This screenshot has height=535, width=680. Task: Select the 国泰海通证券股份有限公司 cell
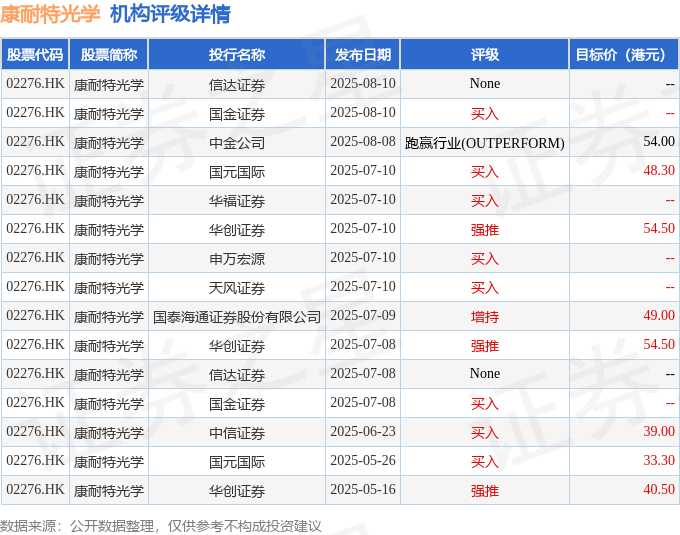click(237, 317)
